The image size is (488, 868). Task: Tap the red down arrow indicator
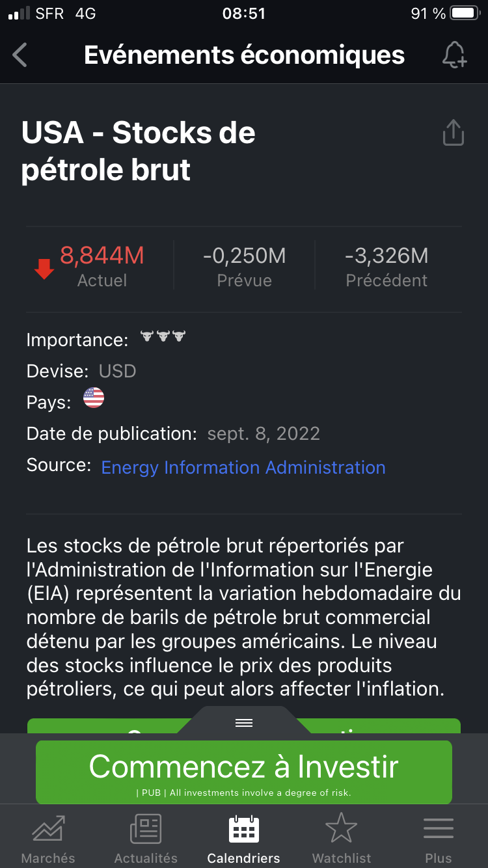(44, 269)
